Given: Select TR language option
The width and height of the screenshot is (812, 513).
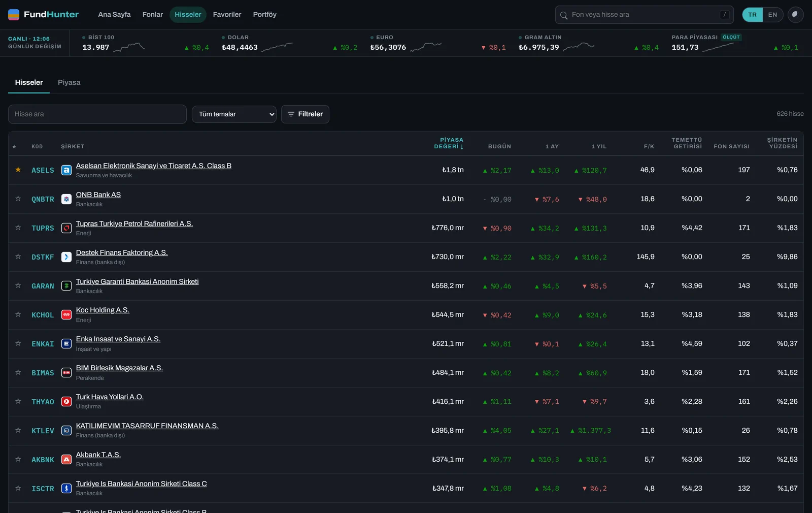Looking at the screenshot, I should [753, 15].
